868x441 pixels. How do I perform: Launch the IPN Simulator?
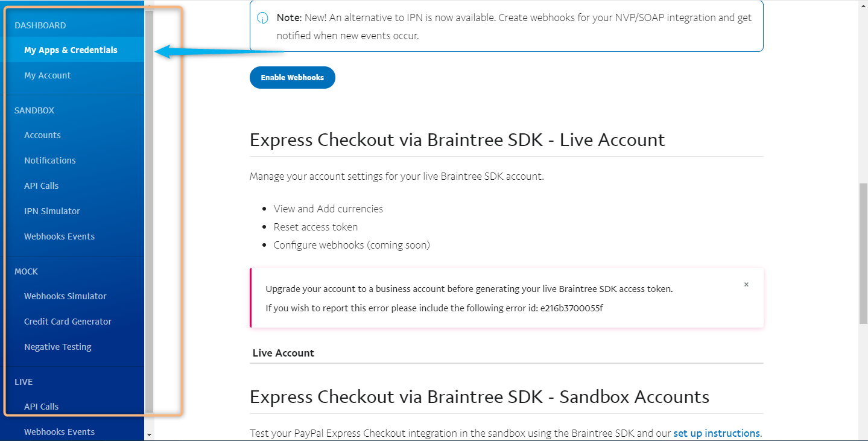pos(52,211)
